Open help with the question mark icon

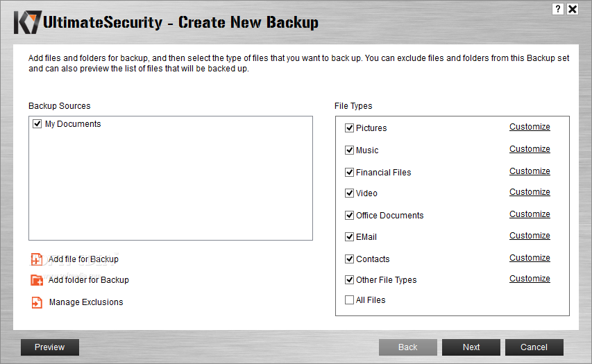point(557,9)
